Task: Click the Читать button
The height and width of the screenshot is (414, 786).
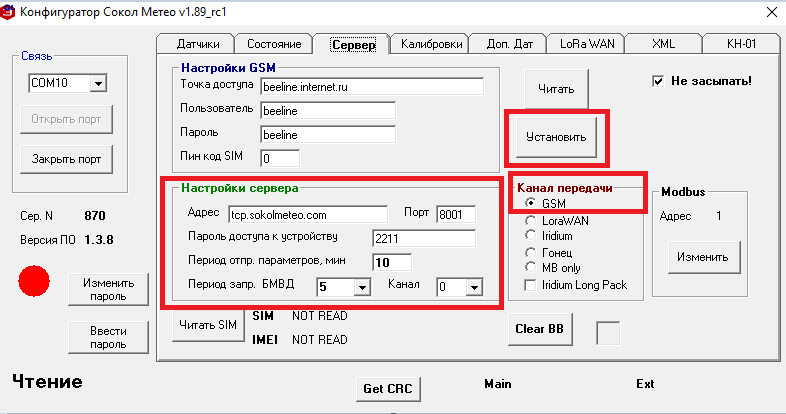Action: click(x=556, y=89)
